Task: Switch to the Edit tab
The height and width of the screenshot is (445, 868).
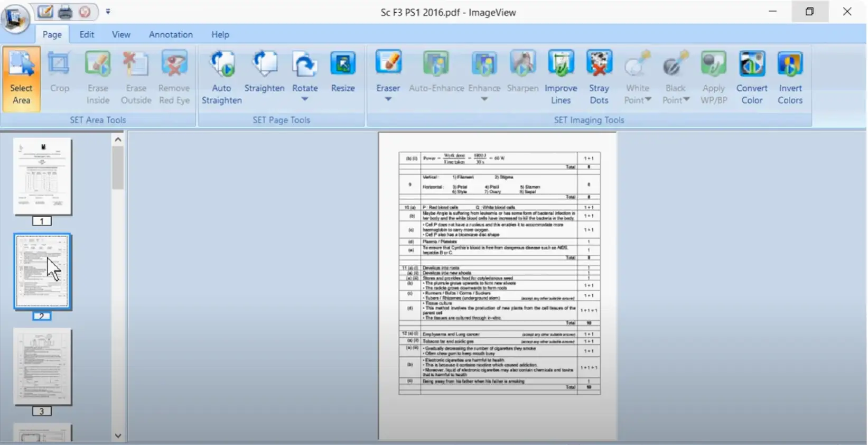Action: pos(87,34)
